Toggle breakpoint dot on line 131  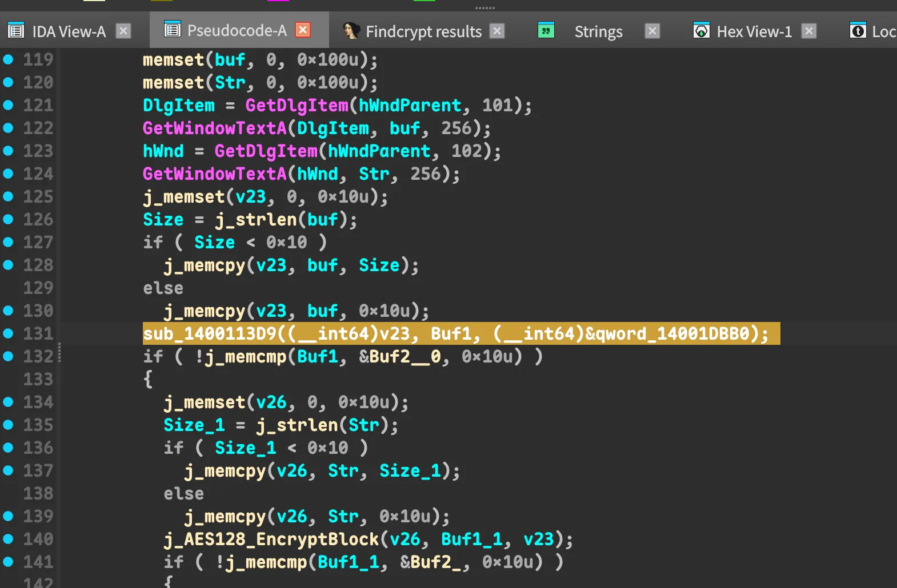tap(9, 333)
